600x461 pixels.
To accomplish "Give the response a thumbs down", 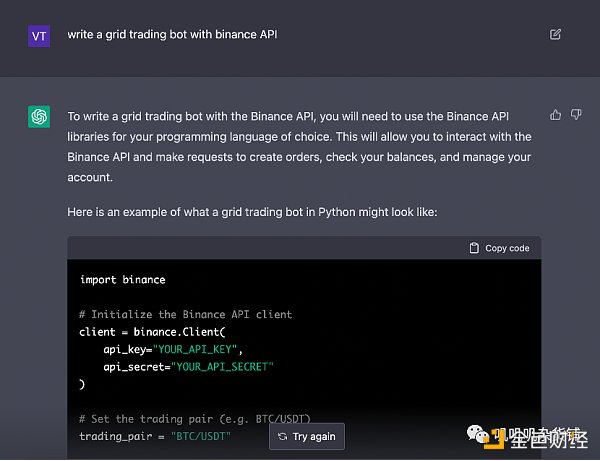I will pos(576,115).
